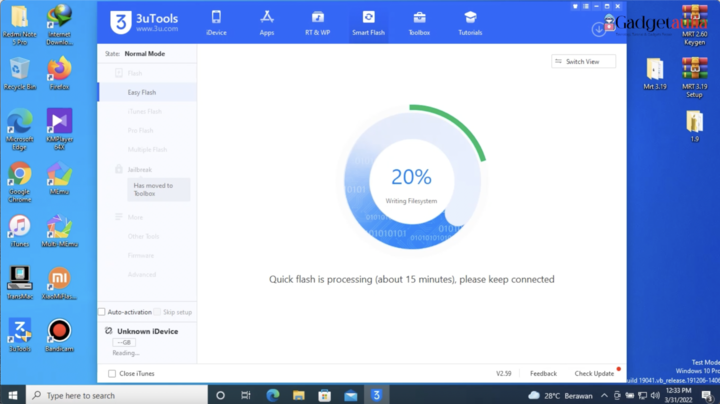Open the title bar menu list icon
Screen dimensions: 720x404
coord(585,6)
